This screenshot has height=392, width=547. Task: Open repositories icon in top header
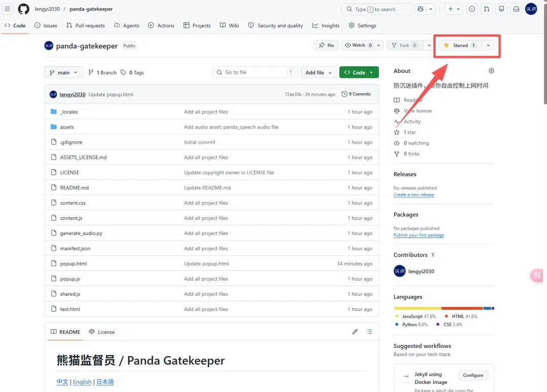[501, 9]
